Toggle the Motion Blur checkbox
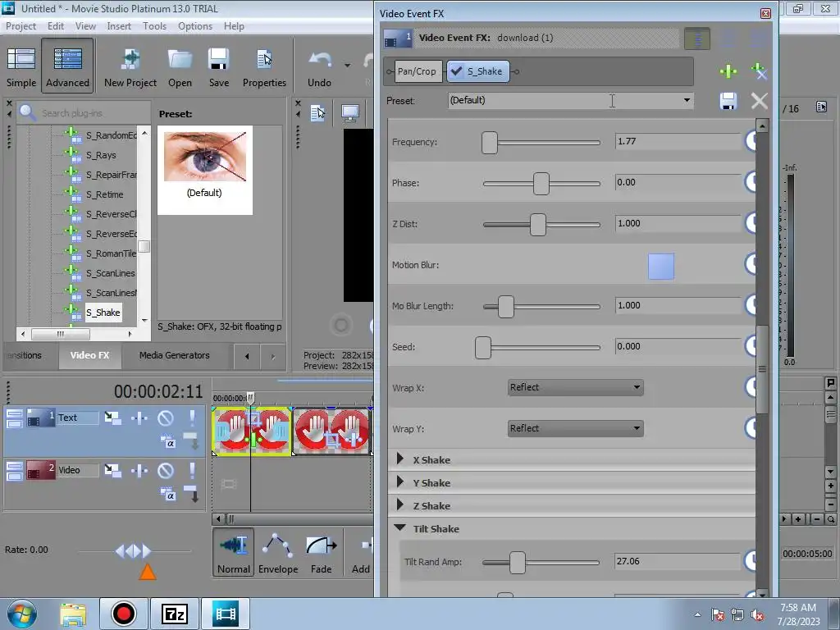This screenshot has height=630, width=840. 661,267
